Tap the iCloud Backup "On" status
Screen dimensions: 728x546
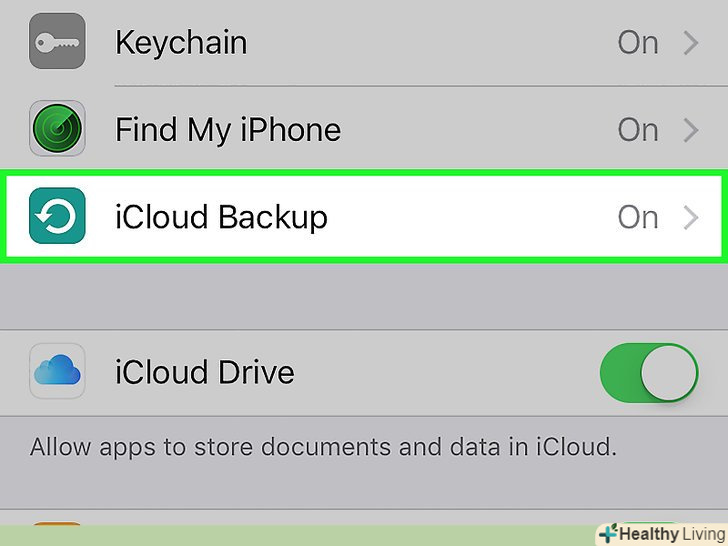click(638, 217)
